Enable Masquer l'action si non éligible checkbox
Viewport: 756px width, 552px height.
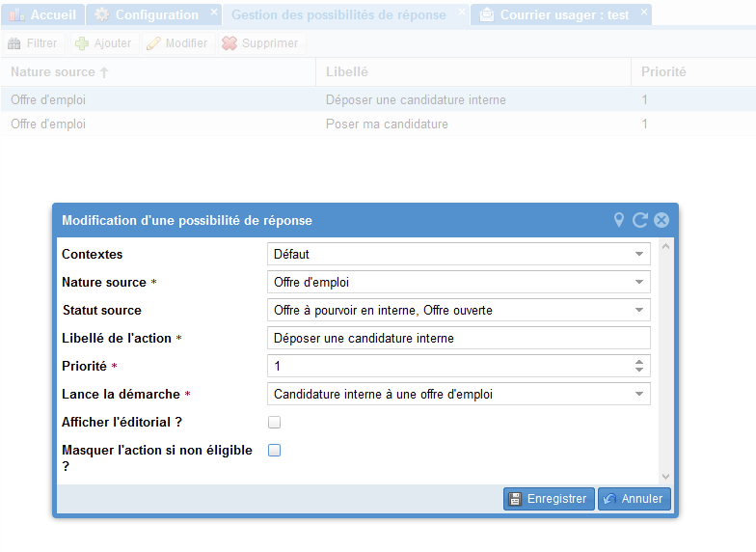tap(275, 451)
